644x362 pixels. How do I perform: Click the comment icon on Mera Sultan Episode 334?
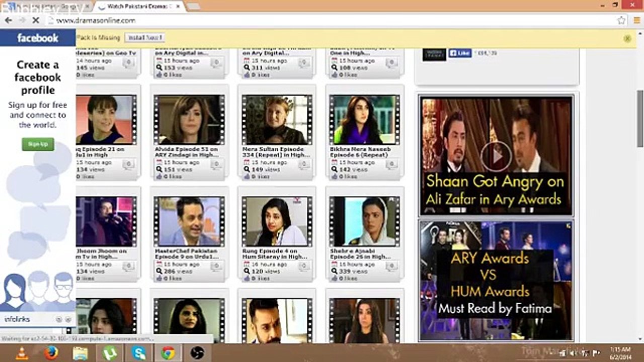tap(304, 164)
